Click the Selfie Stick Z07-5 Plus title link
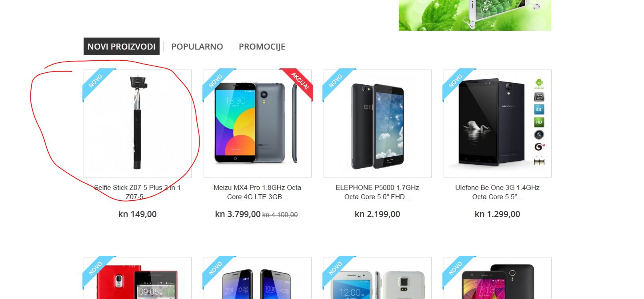Viewport: 644px width, 299px height. pyautogui.click(x=137, y=192)
